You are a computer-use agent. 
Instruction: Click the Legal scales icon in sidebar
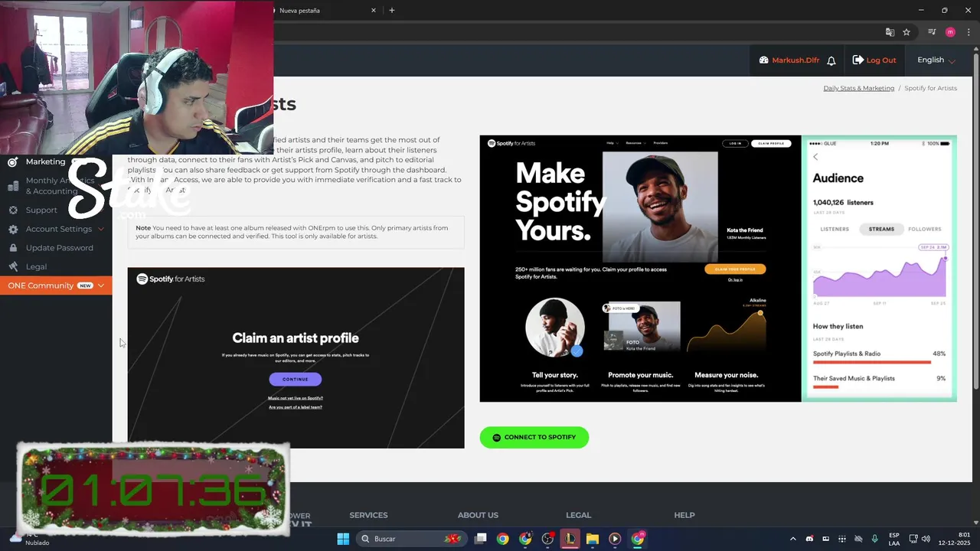coord(13,266)
